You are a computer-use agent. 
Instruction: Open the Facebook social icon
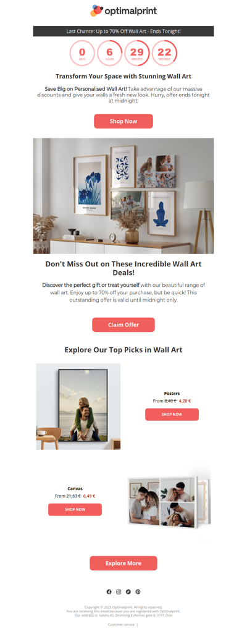(109, 592)
